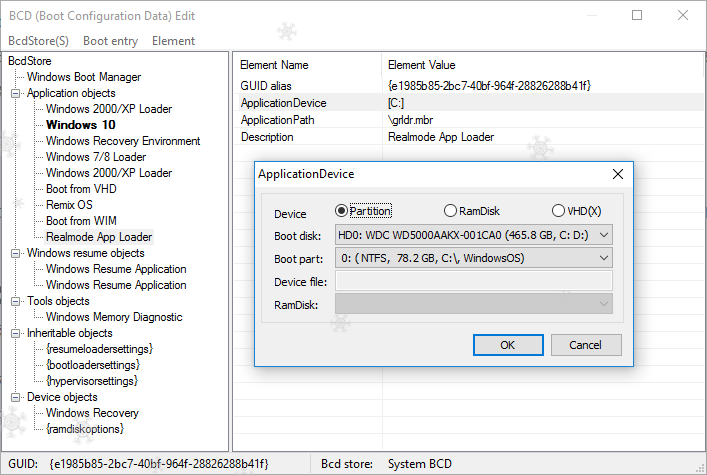
Task: Click the GUID value in status bar
Action: pos(159,464)
